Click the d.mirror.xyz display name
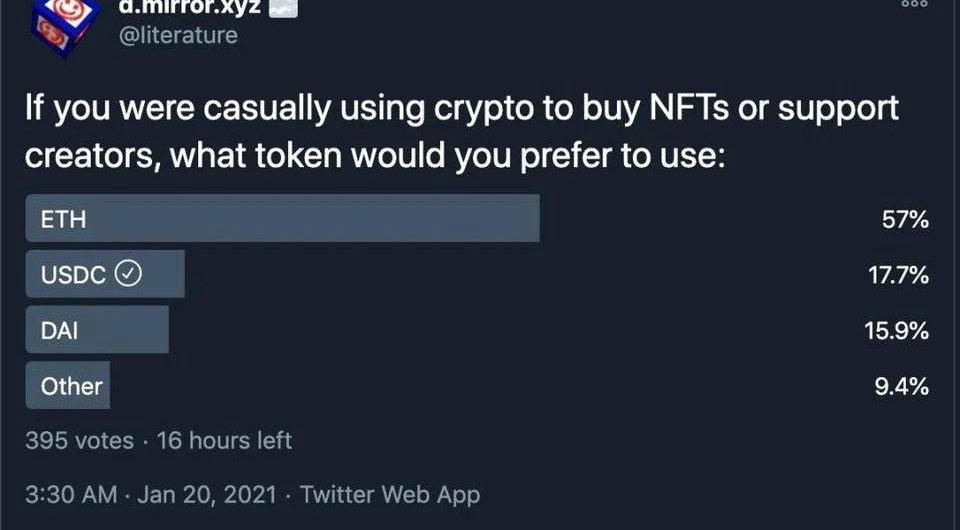This screenshot has height=530, width=960. pos(189,7)
